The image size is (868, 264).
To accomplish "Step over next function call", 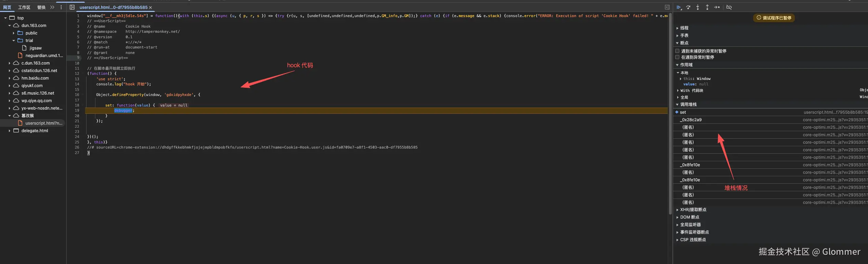I will (x=688, y=7).
